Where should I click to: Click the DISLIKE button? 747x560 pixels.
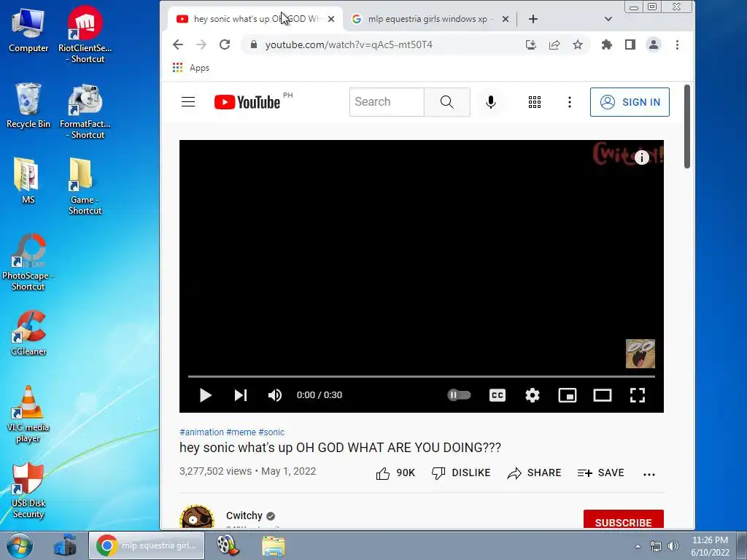point(461,472)
